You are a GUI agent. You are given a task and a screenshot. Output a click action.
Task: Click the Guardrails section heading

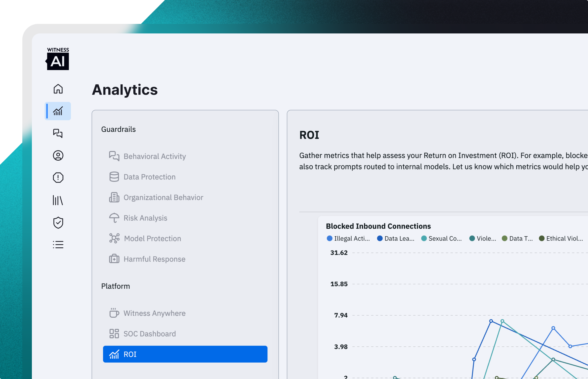[x=118, y=129]
